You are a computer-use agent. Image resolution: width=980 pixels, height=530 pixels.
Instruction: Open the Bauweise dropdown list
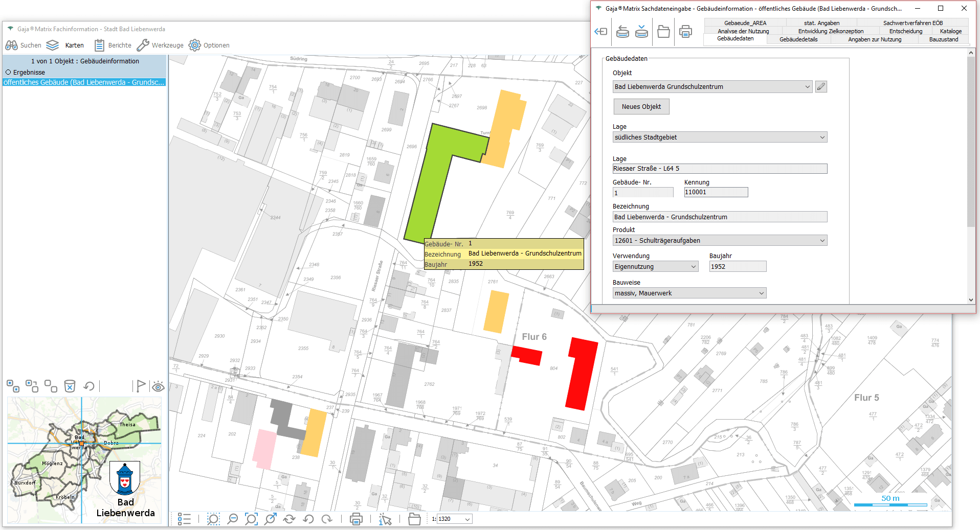(x=761, y=293)
